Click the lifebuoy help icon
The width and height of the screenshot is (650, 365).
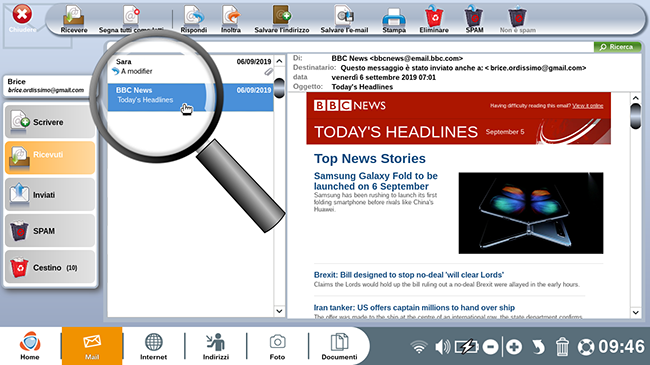click(x=586, y=347)
